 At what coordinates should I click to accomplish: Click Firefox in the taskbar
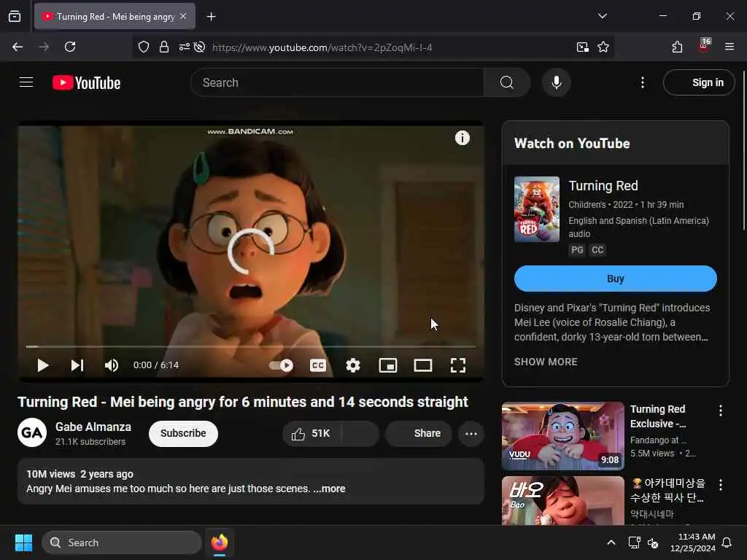pos(219,542)
